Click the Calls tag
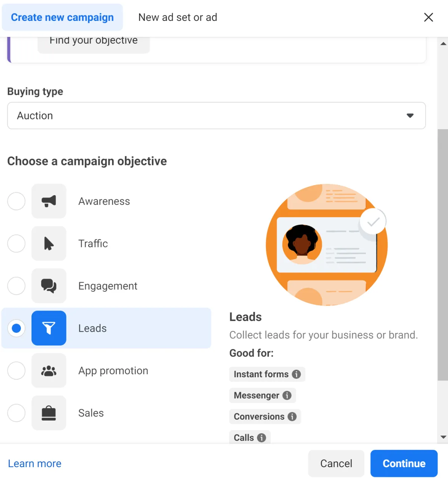This screenshot has height=478, width=448. click(250, 438)
